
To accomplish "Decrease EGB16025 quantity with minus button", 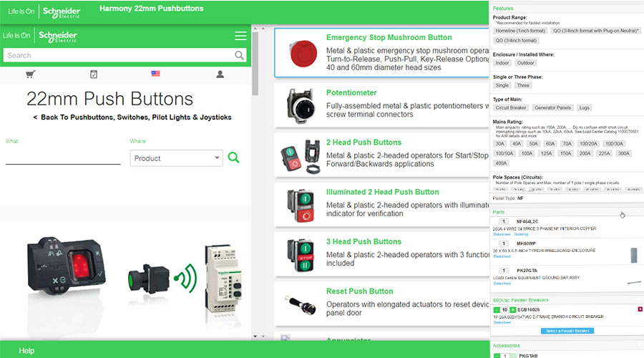I will (496, 309).
